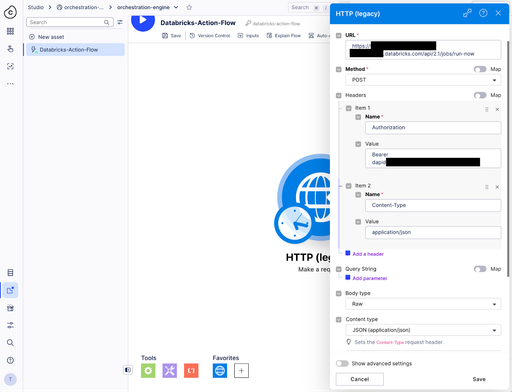Viewport: 512px width, 392px height.
Task: Toggle the Map switch for Query String
Action: tap(480, 269)
